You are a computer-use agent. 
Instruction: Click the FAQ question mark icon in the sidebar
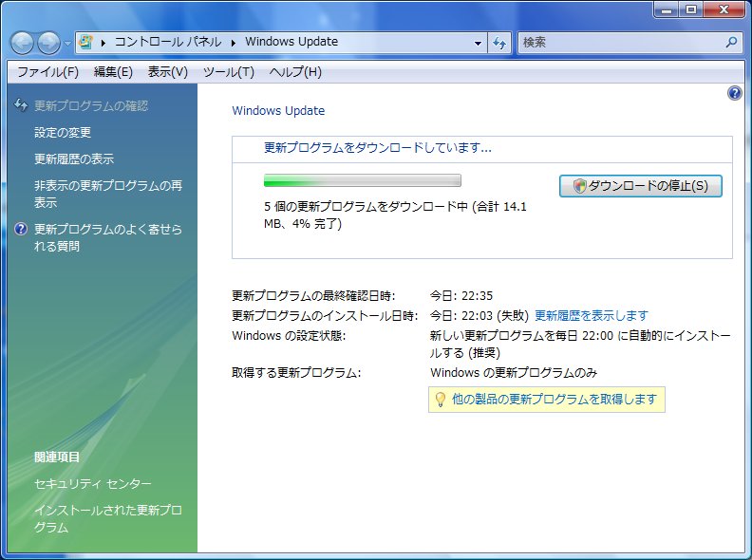tap(21, 229)
